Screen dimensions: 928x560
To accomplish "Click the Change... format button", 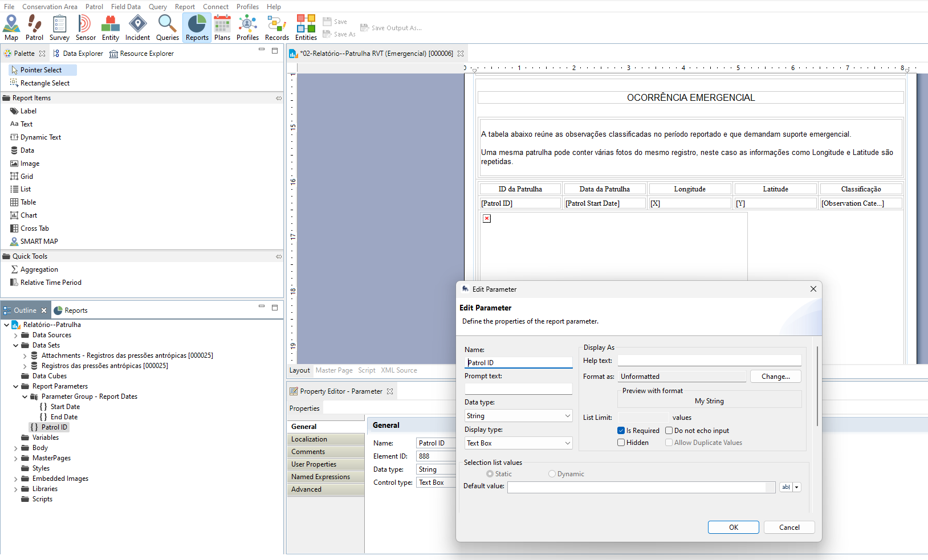I will pos(775,377).
